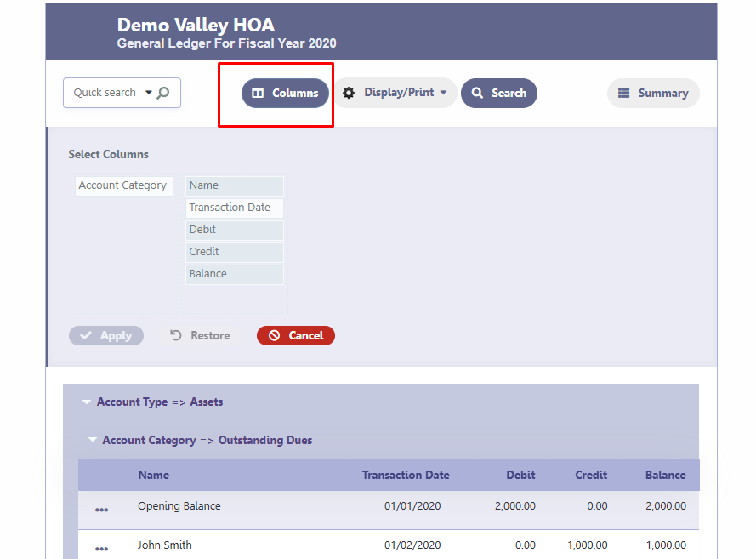Restore the default columns

tap(200, 336)
